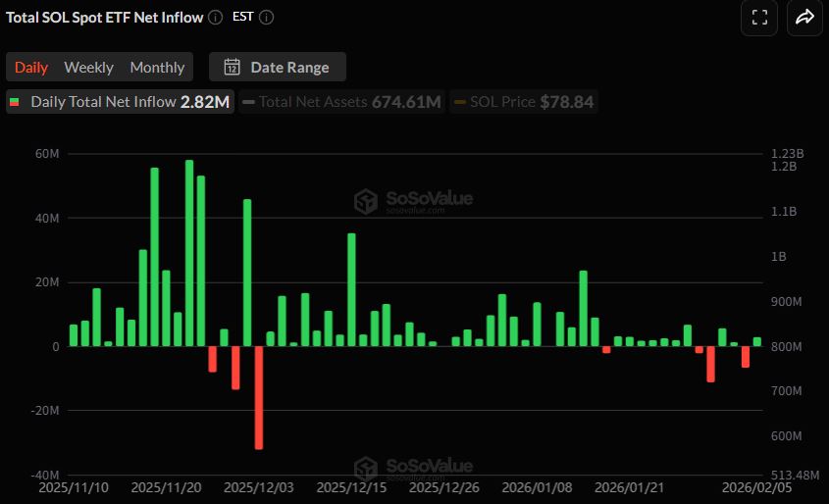Click the SoSoValue watermark logo at chart bottom
This screenshot has height=504, width=829.
point(366,467)
